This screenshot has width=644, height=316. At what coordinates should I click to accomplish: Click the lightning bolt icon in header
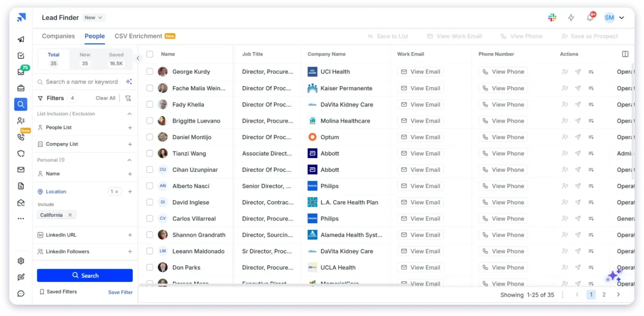click(571, 18)
